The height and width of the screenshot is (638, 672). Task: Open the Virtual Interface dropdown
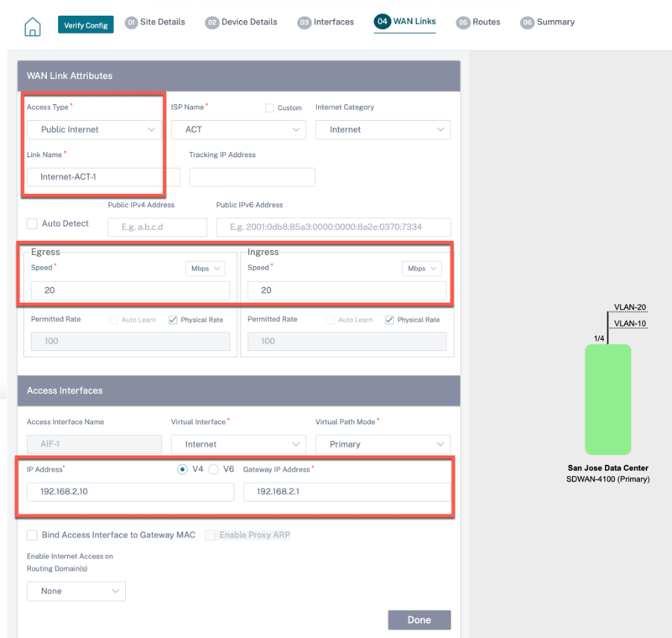tap(238, 444)
